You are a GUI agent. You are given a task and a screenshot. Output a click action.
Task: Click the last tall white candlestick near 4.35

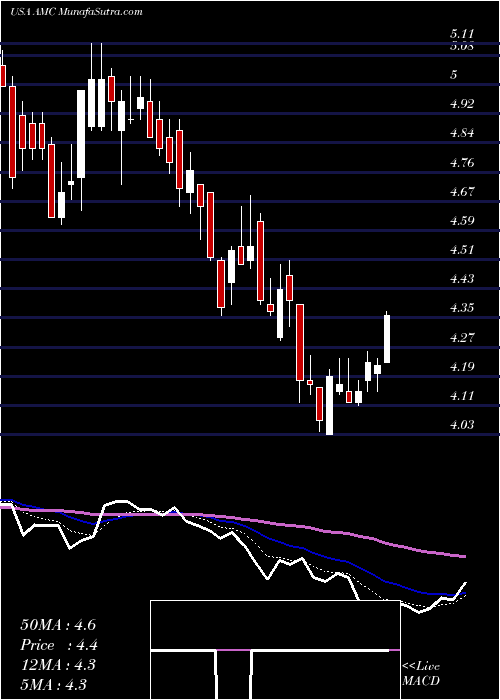coord(387,338)
